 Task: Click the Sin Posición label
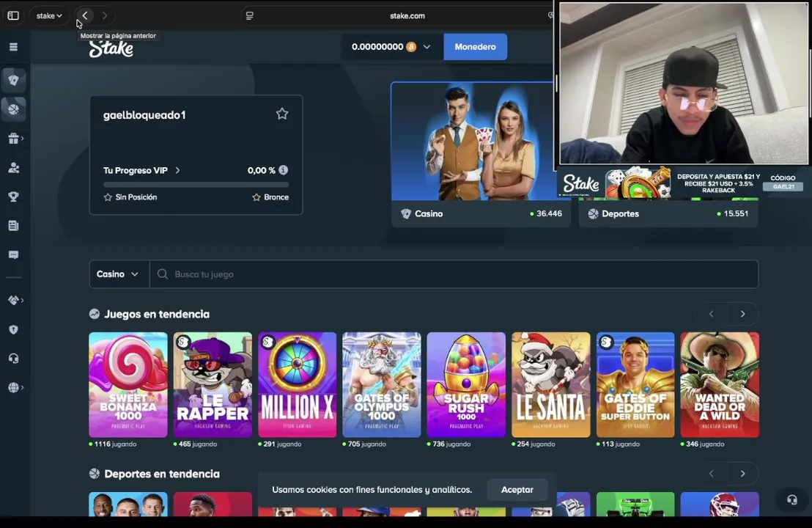click(136, 197)
